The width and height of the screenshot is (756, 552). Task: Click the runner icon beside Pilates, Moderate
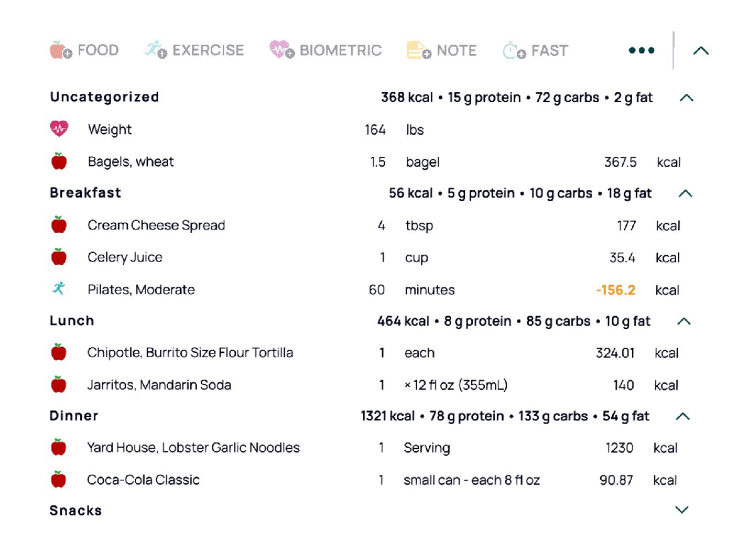tap(58, 289)
